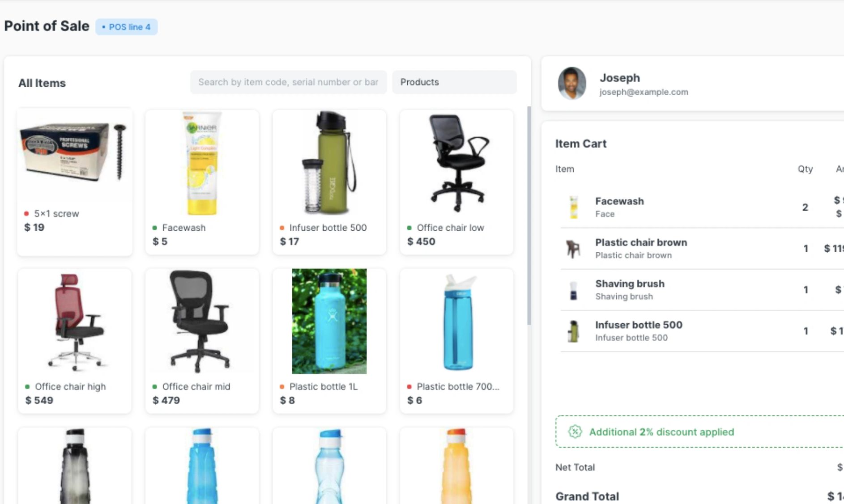Click joseph@example.com customer email
This screenshot has width=844, height=504.
644,92
